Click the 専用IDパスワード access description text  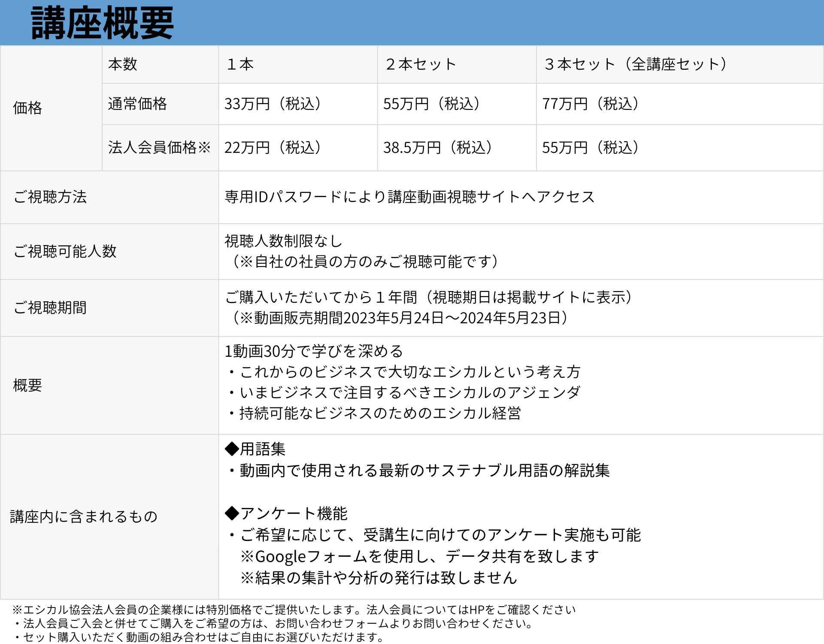pos(409,197)
